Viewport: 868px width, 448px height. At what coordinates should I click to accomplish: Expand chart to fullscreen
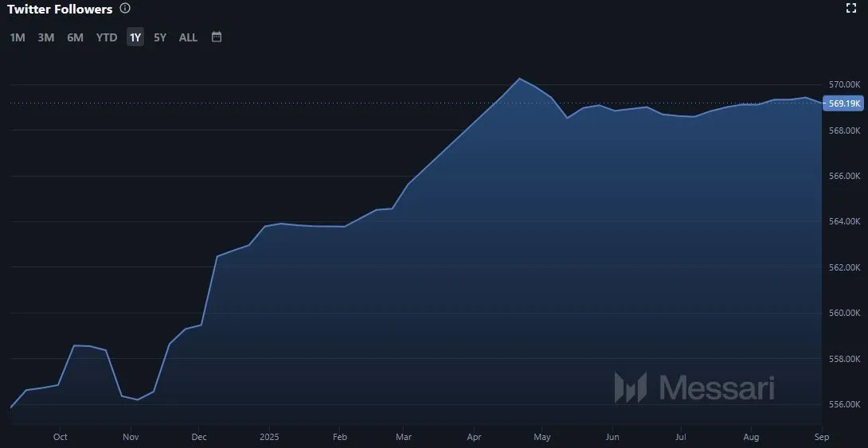[851, 8]
